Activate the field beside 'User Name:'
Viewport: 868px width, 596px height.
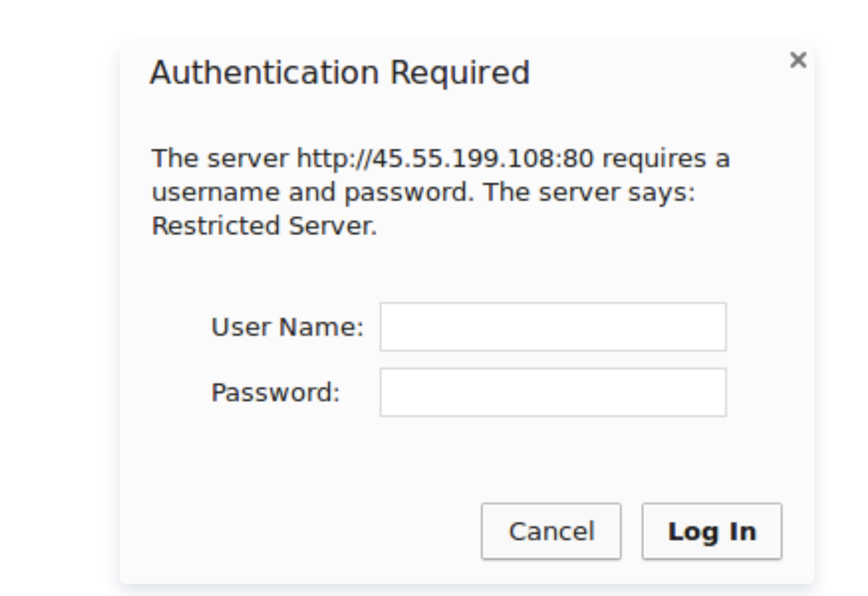552,327
